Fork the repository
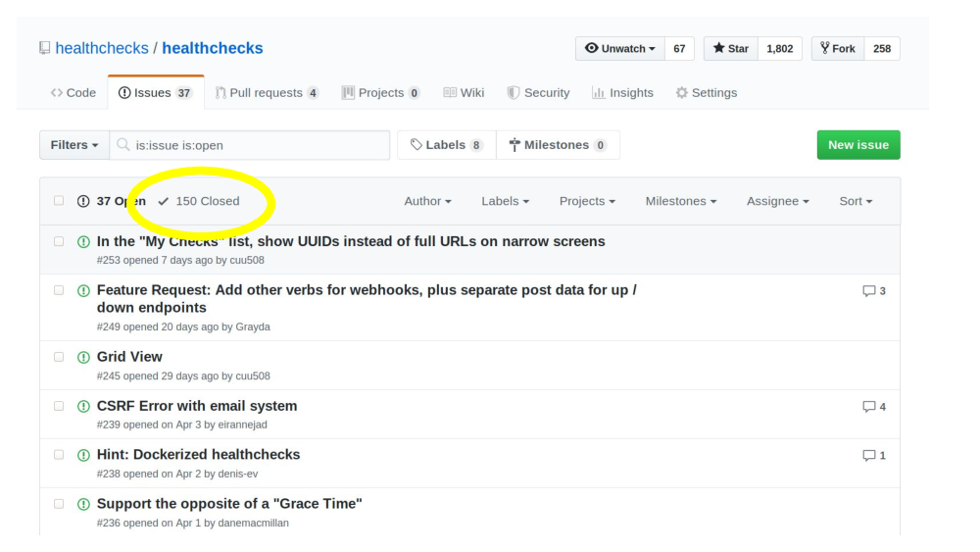Screen dimensions: 980x552 [838, 48]
